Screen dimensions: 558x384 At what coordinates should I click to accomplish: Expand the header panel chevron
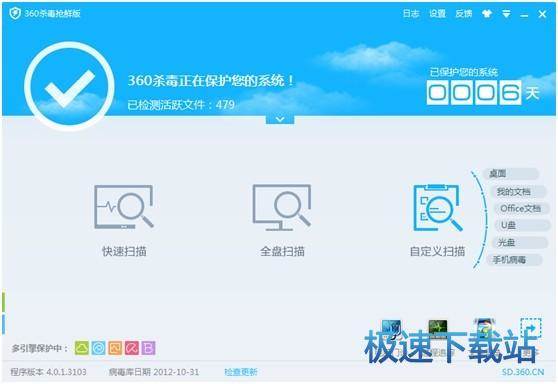pos(280,119)
